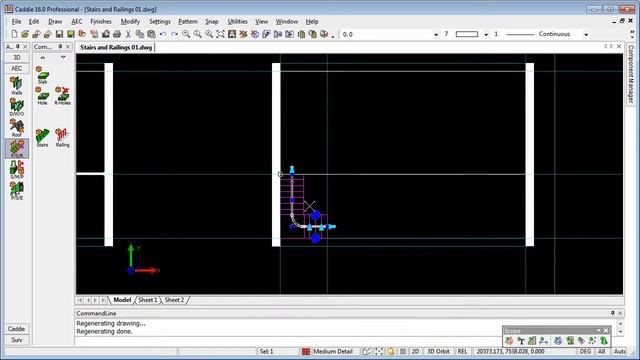Select the Slab tool
Image resolution: width=640 pixels, height=360 pixels.
(42, 75)
